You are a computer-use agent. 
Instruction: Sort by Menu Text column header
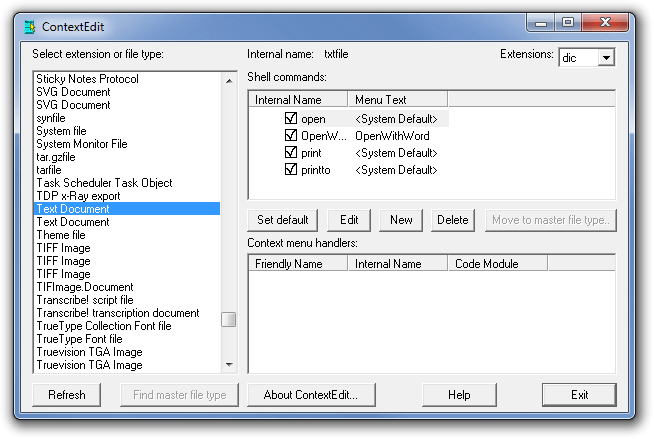coord(397,100)
